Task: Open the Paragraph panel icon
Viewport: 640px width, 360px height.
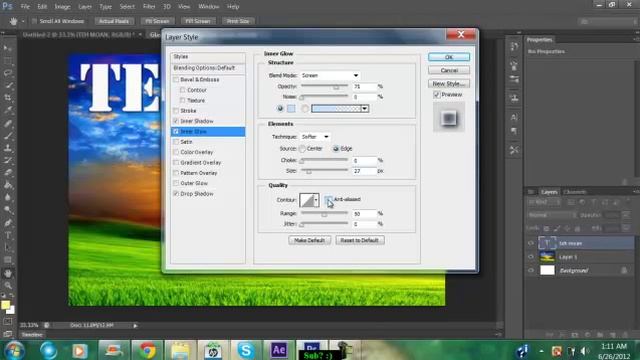Action: point(514,131)
